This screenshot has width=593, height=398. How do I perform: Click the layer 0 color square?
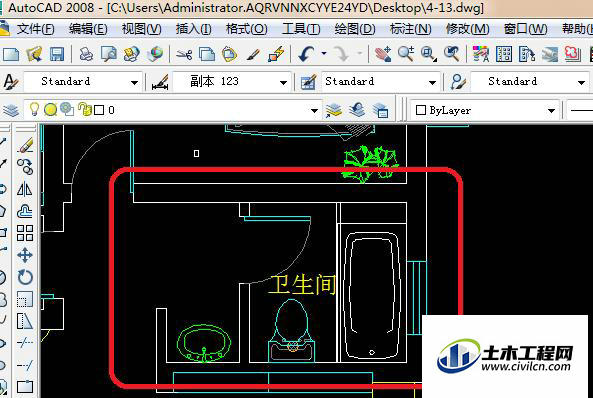(x=99, y=110)
